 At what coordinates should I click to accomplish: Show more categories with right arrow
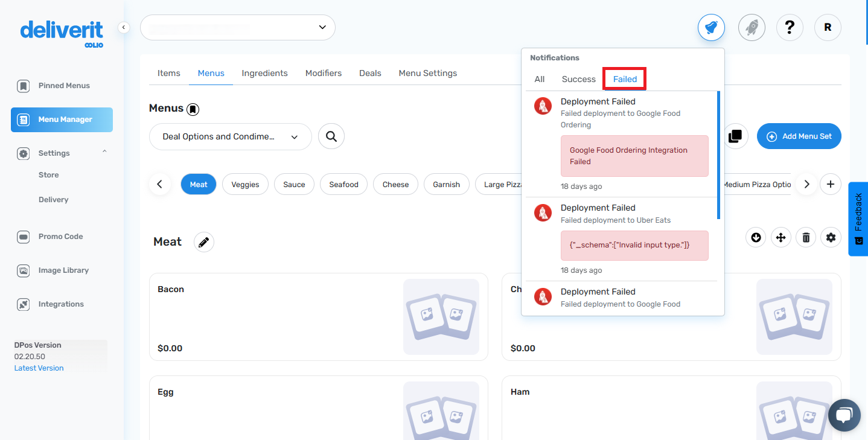click(806, 184)
